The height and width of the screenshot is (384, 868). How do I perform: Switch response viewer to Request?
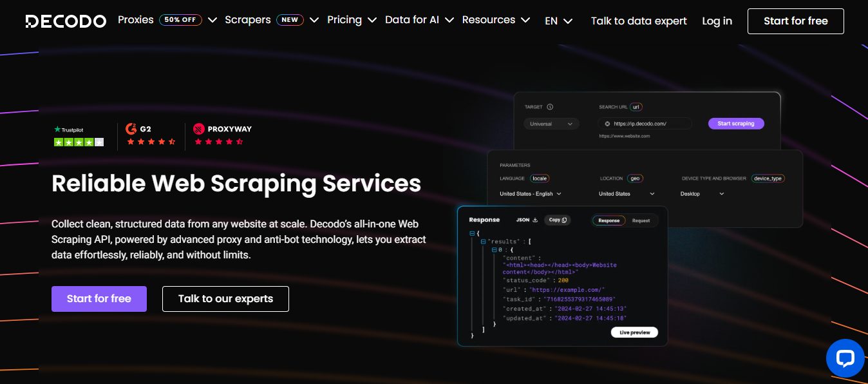pos(641,220)
